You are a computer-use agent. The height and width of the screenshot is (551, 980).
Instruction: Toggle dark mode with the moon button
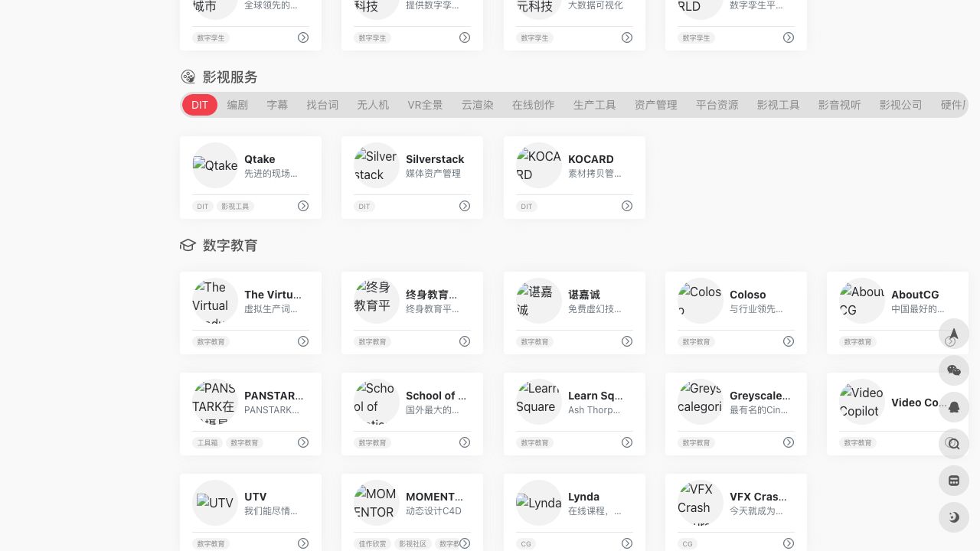954,517
